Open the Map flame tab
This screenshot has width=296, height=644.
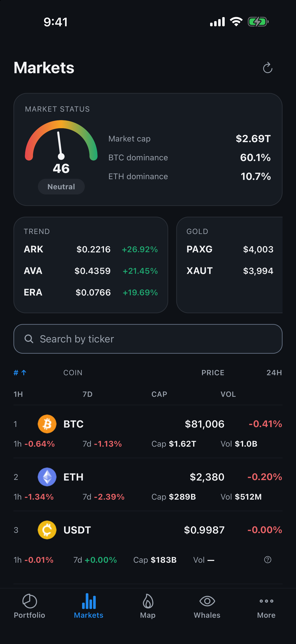click(x=148, y=606)
